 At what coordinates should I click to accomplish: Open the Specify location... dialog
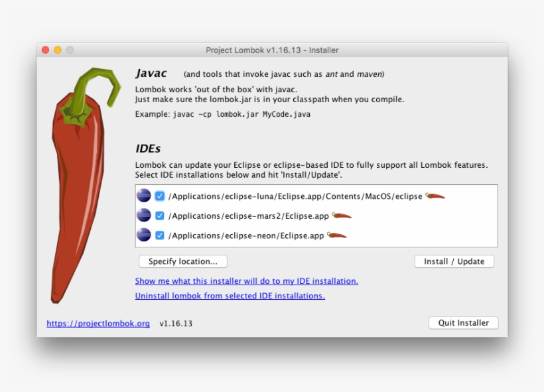pyautogui.click(x=183, y=261)
